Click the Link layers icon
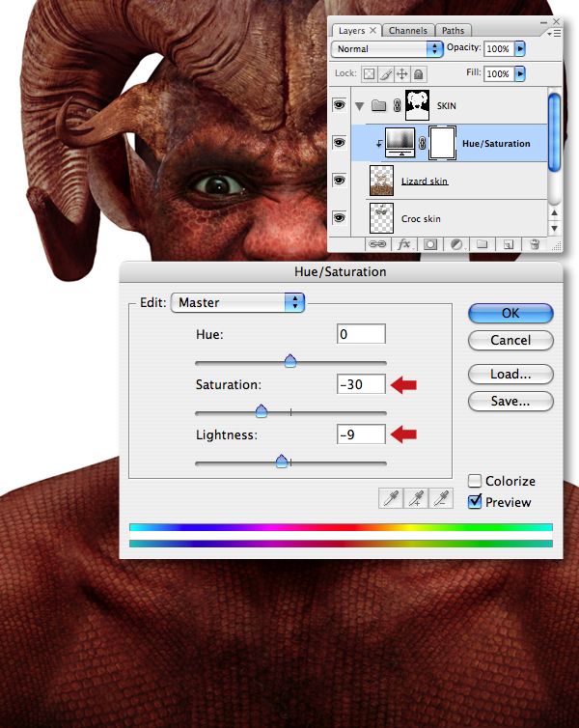579x728 pixels. [x=377, y=243]
